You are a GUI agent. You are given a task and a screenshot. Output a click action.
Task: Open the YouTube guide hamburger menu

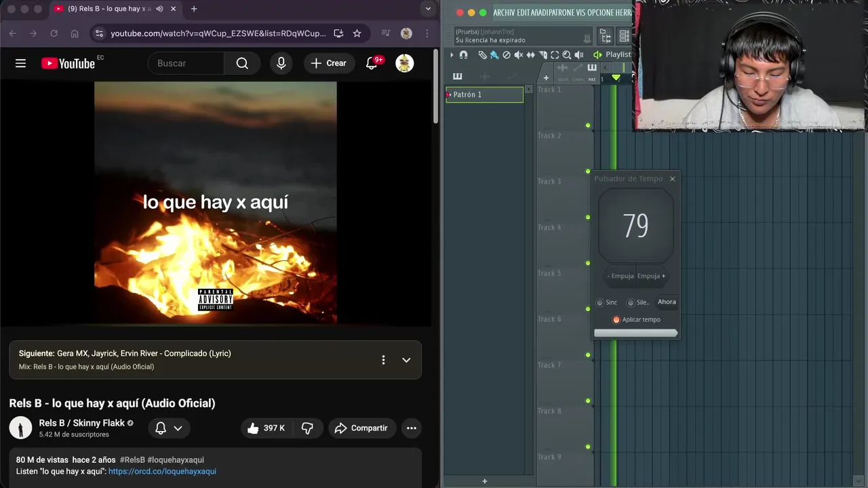pos(20,63)
